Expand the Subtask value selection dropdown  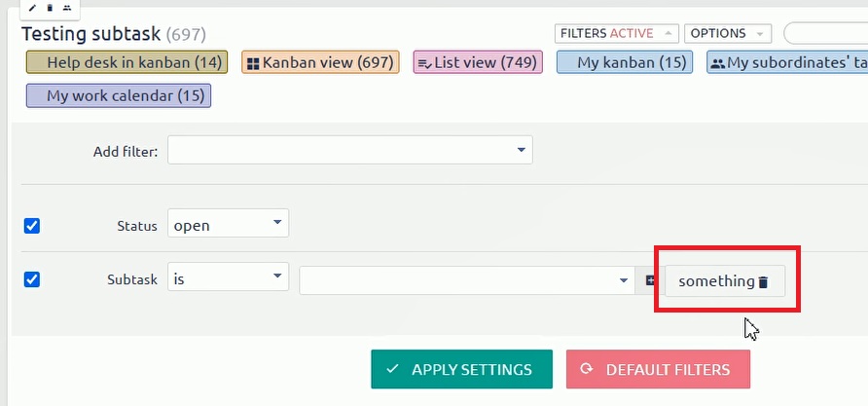[x=467, y=280]
